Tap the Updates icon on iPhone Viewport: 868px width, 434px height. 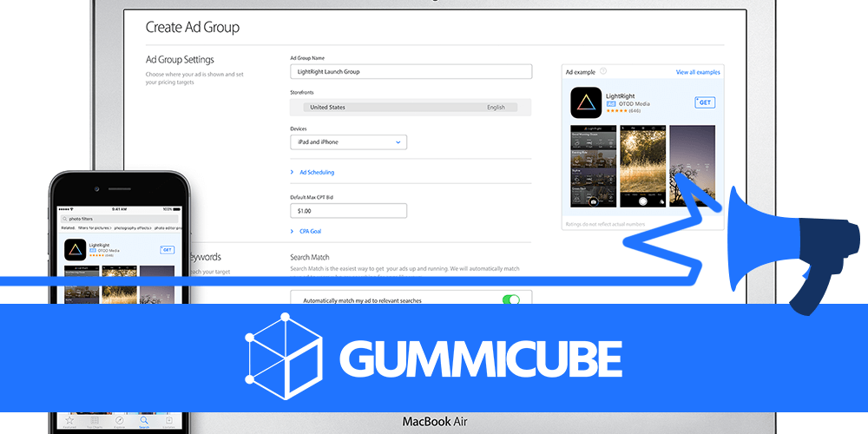click(x=169, y=421)
